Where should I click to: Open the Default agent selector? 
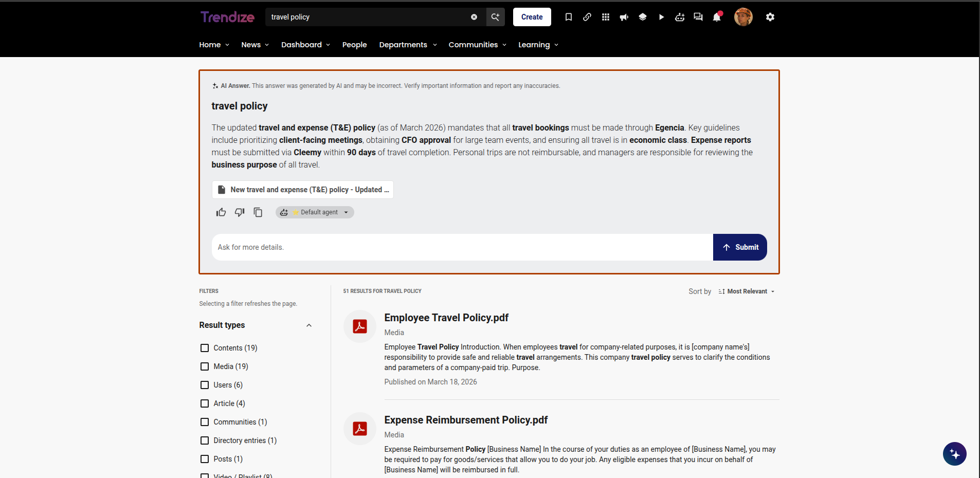(x=315, y=212)
